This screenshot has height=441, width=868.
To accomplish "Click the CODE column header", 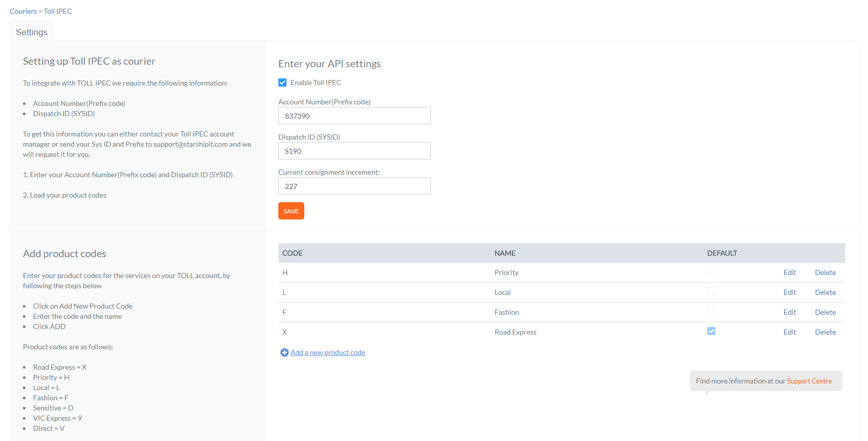I will 293,253.
